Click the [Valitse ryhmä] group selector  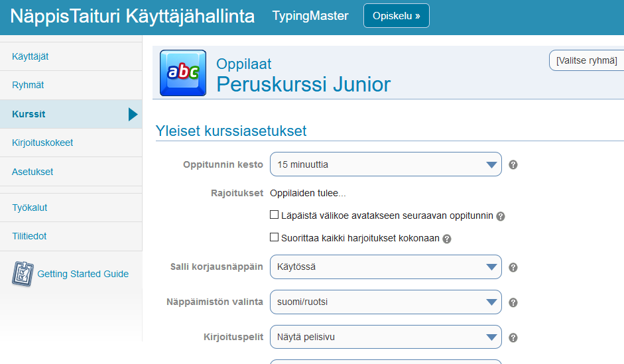[x=587, y=60]
